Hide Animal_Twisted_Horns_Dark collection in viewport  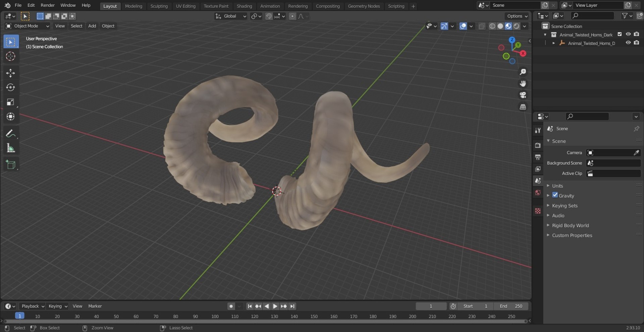pos(628,34)
